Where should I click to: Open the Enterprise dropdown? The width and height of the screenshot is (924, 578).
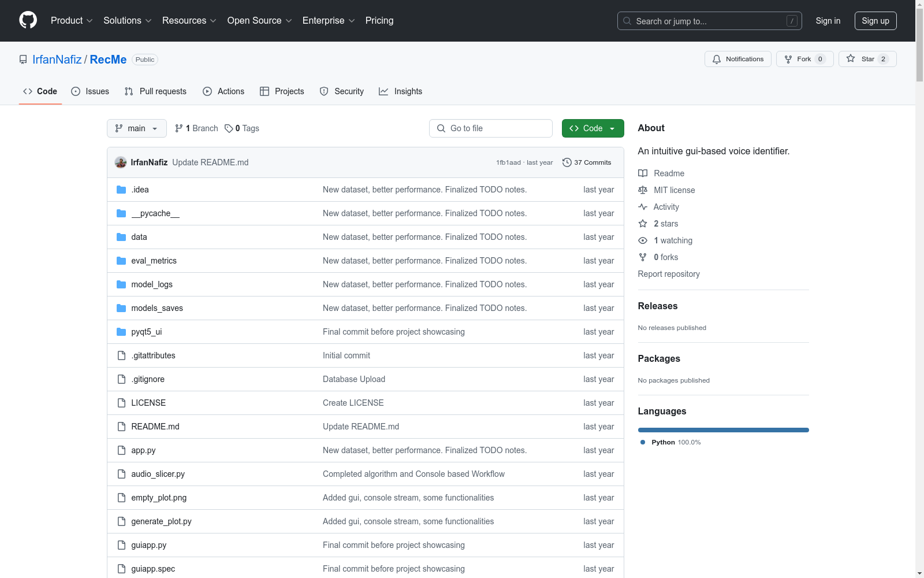(329, 20)
